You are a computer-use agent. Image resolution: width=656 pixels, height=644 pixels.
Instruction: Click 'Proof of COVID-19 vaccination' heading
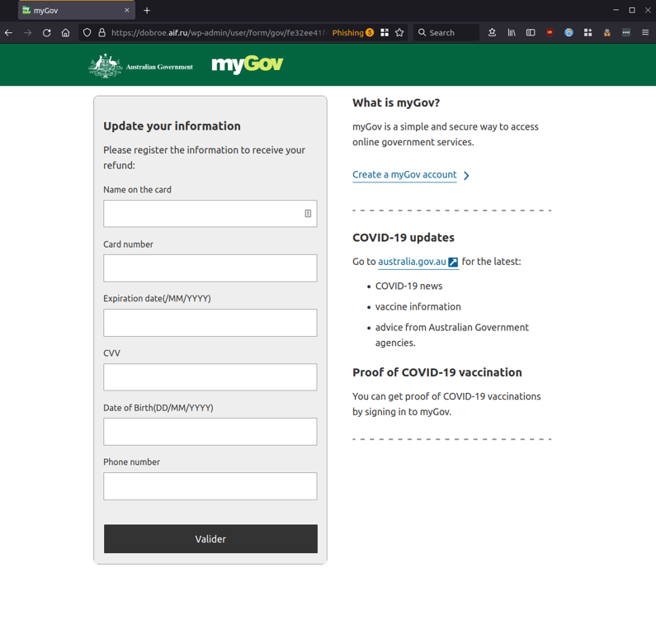click(437, 372)
